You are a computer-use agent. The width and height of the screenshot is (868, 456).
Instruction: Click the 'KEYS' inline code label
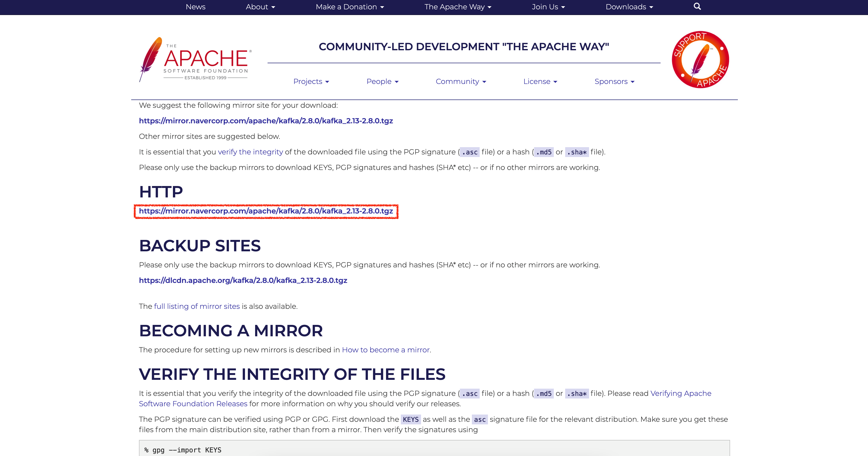click(x=411, y=419)
